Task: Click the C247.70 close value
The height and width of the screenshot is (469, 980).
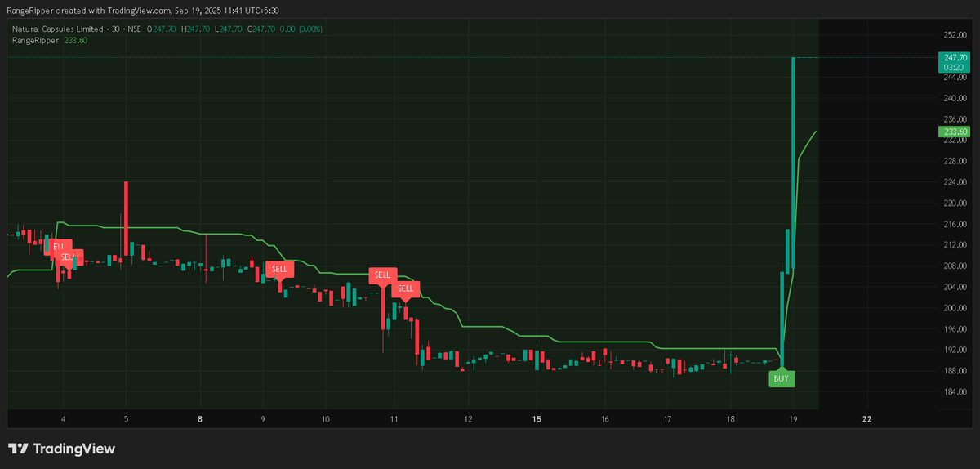Action: pos(262,29)
